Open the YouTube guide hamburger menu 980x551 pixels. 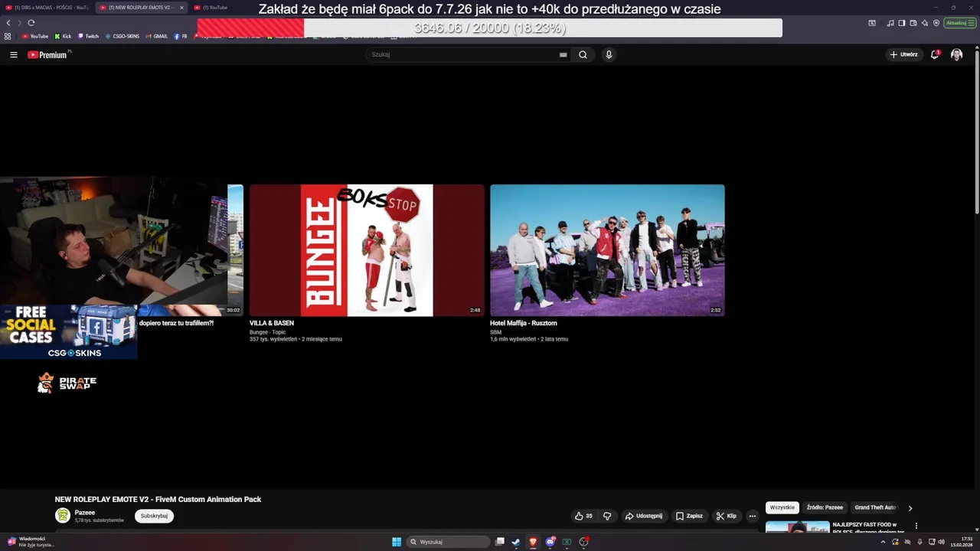point(14,54)
